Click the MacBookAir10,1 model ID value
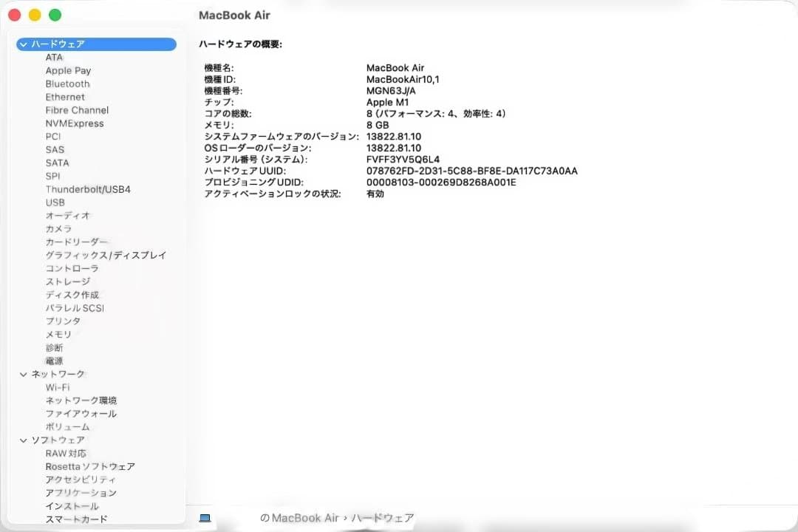This screenshot has width=798, height=532. tap(403, 79)
